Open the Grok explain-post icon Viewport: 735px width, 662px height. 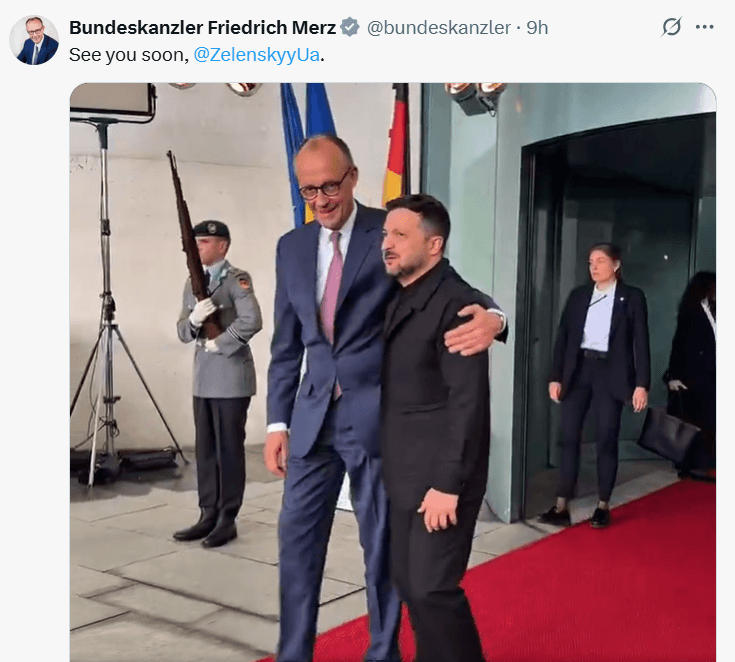coord(671,27)
